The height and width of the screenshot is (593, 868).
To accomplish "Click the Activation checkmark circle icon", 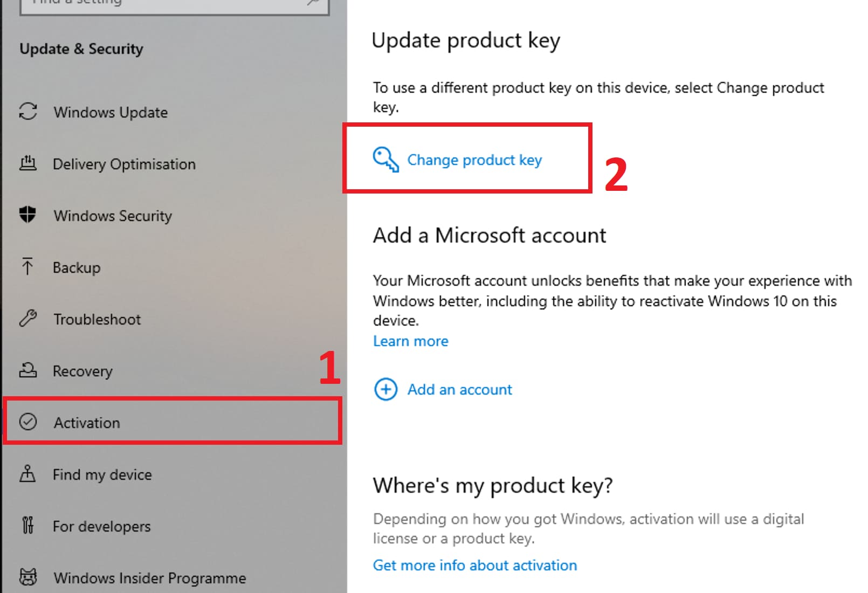I will click(28, 422).
